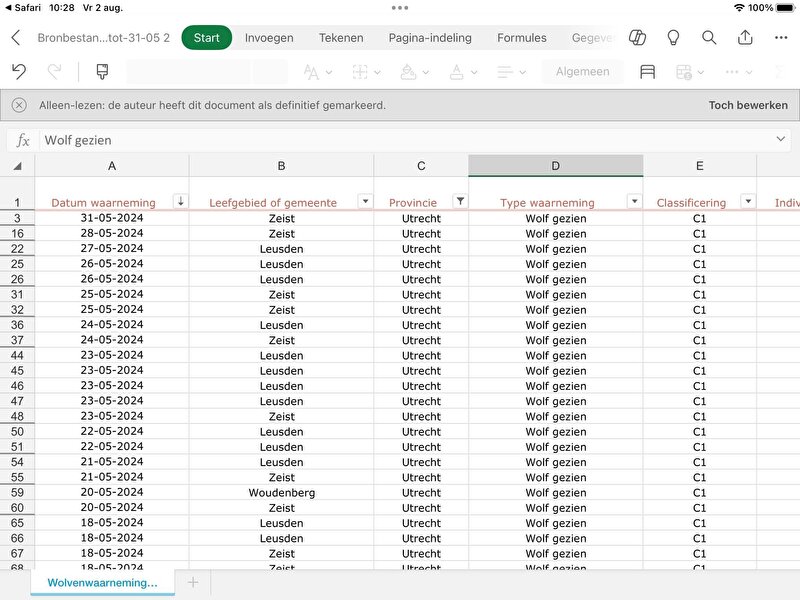The width and height of the screenshot is (800, 600).
Task: Open the Provincie active filter button
Action: click(x=460, y=201)
